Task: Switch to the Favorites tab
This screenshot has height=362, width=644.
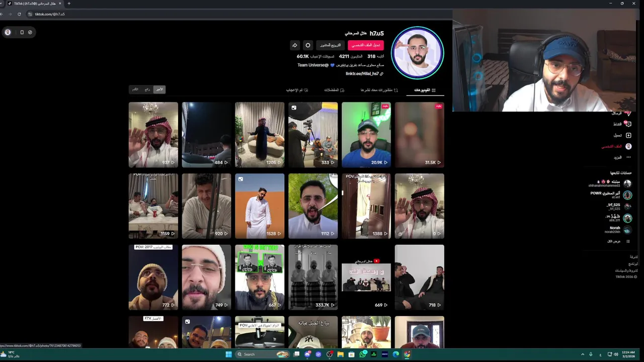Action: tap(334, 90)
